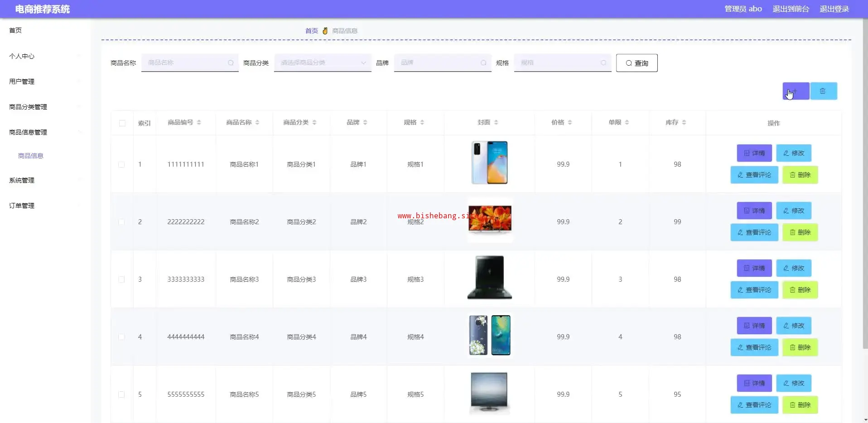Select checkbox for row 3 product

click(121, 279)
